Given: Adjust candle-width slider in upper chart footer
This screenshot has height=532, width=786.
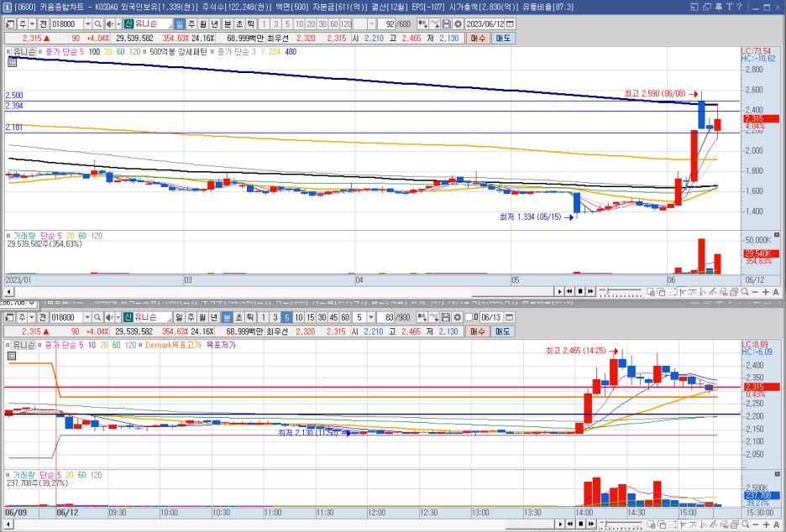Looking at the screenshot, I should tap(621, 291).
